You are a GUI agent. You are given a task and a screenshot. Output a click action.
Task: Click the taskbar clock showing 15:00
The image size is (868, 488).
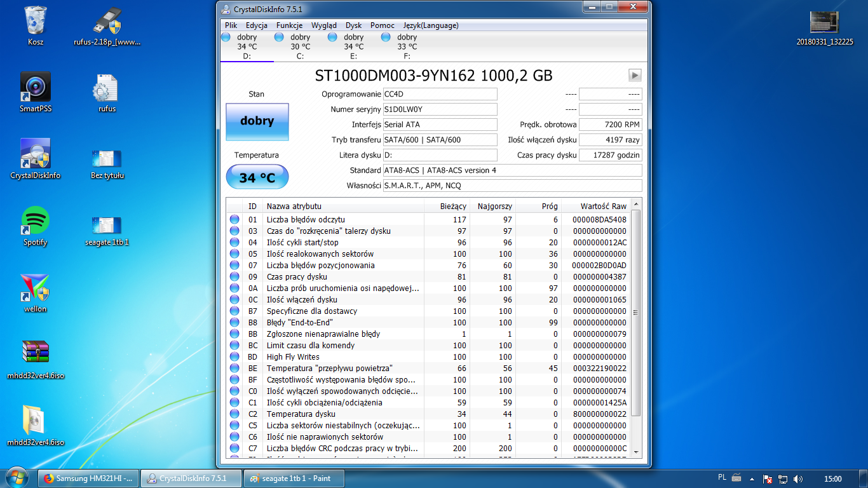pos(832,478)
